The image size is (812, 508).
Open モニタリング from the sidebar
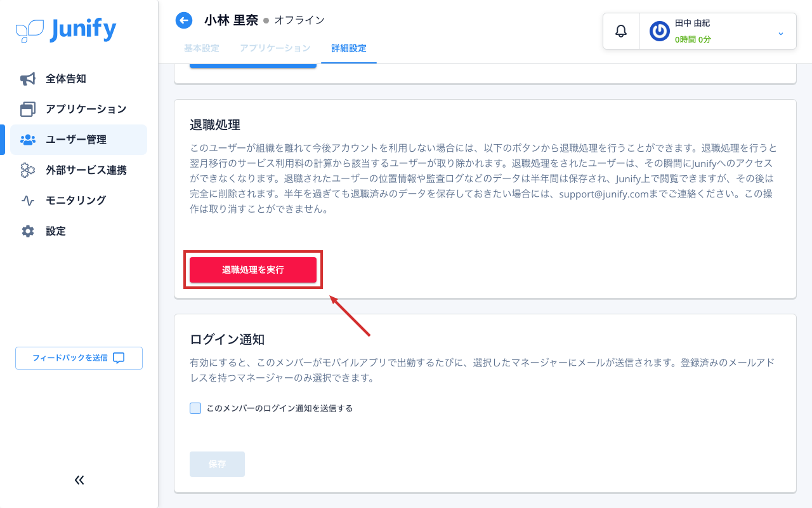tap(79, 201)
